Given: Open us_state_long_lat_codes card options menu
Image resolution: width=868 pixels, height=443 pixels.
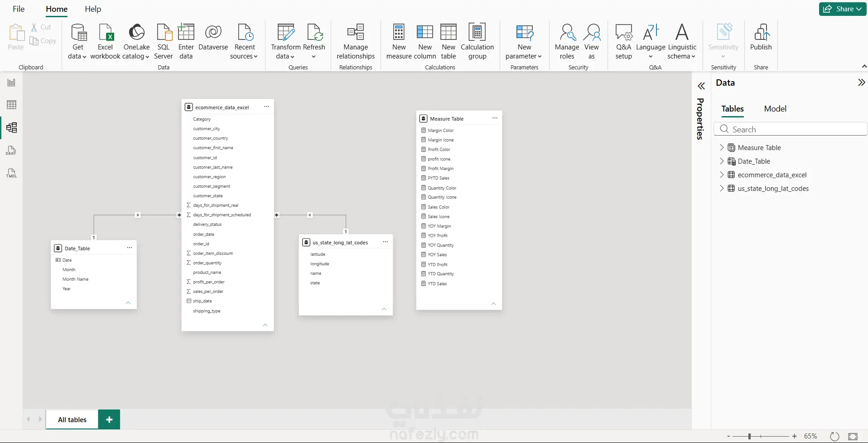Looking at the screenshot, I should [x=386, y=242].
